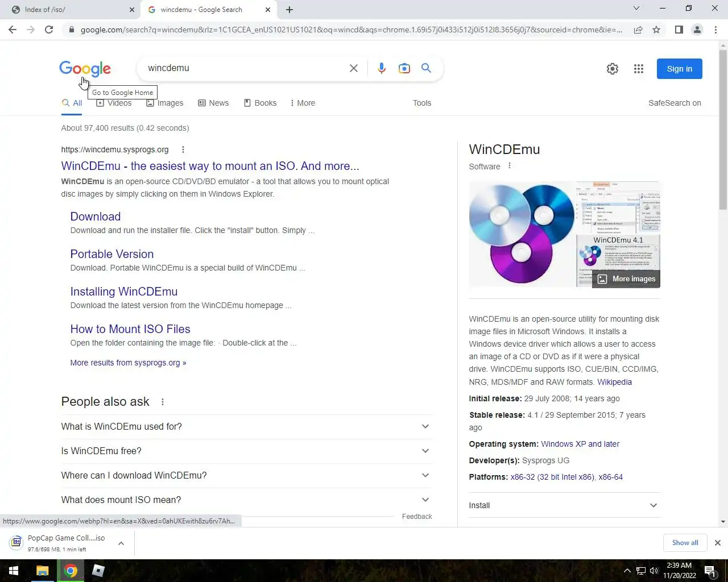Viewport: 728px width, 582px height.
Task: Click the page vertical scrollbar thumb
Action: coord(723,131)
